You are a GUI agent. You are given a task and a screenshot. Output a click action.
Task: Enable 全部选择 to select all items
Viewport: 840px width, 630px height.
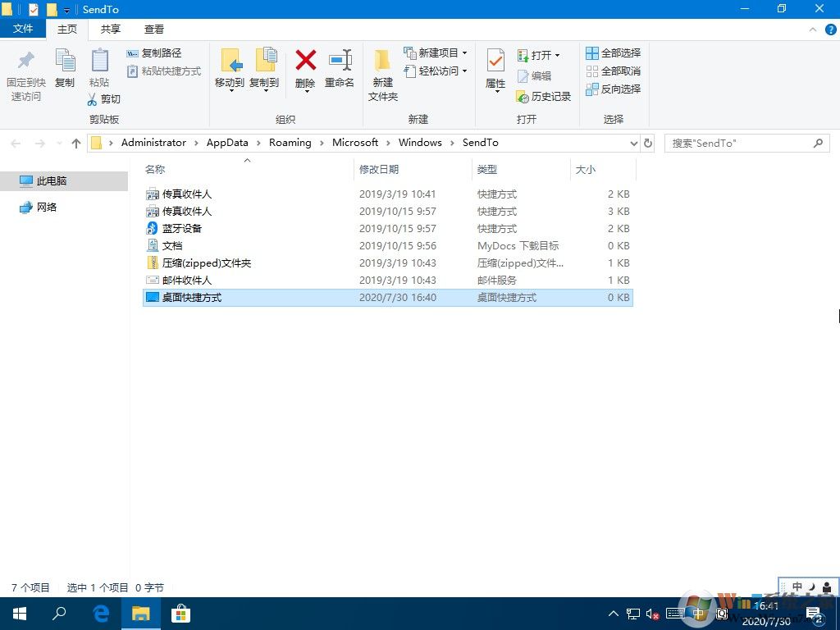tap(613, 52)
